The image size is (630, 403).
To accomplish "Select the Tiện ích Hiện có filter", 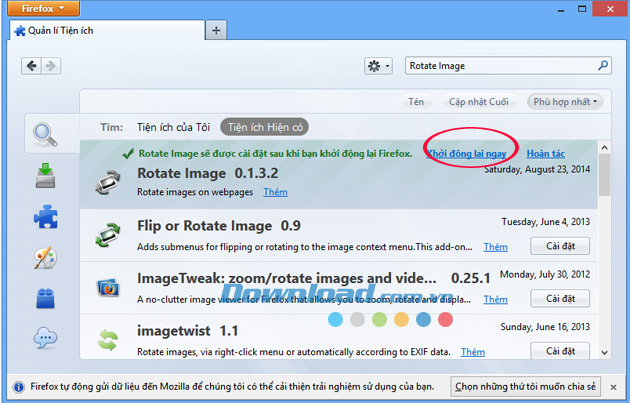I will [265, 127].
